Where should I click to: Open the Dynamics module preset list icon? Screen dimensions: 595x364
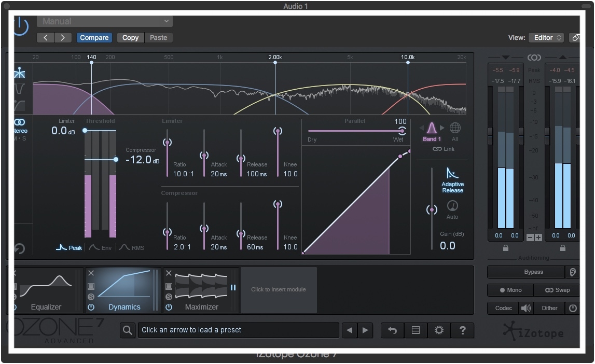click(91, 286)
